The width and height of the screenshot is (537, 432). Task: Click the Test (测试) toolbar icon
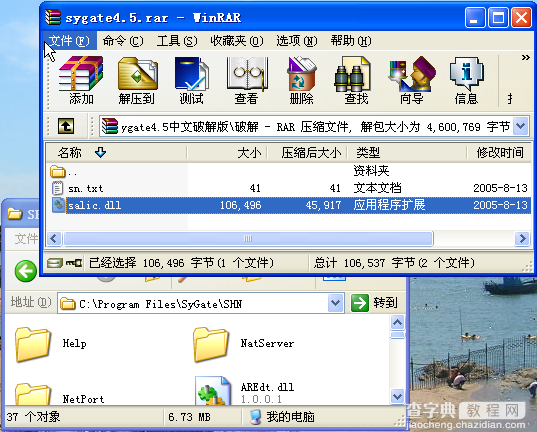191,80
